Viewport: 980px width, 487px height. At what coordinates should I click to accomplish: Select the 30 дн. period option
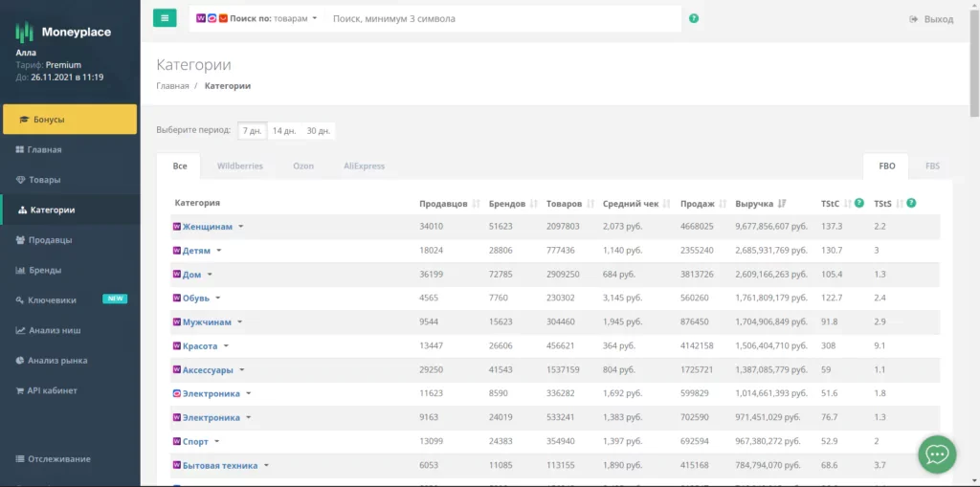pyautogui.click(x=318, y=131)
